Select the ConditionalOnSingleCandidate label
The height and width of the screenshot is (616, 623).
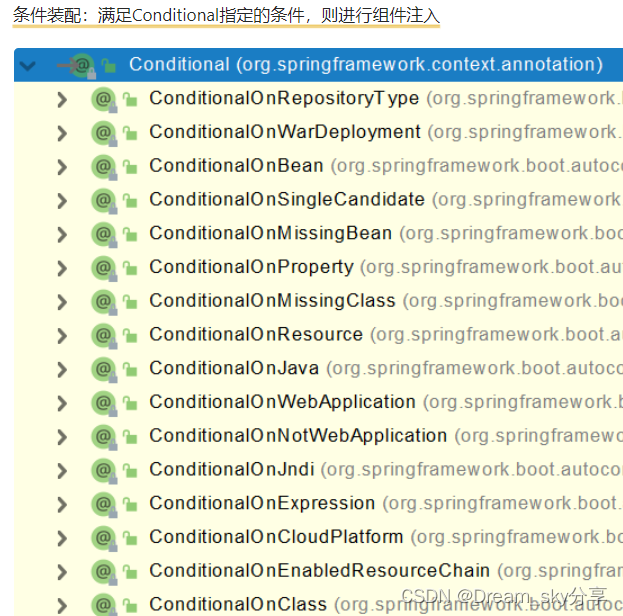(287, 200)
